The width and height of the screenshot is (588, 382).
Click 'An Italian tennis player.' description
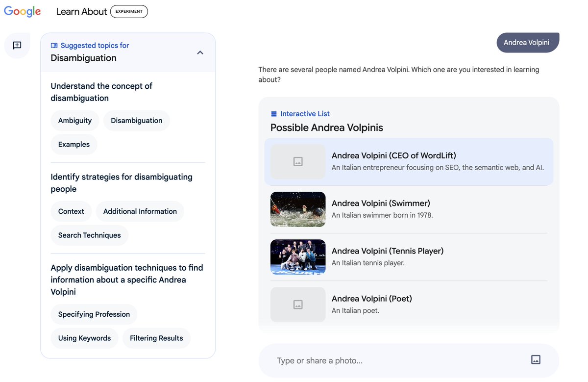368,263
